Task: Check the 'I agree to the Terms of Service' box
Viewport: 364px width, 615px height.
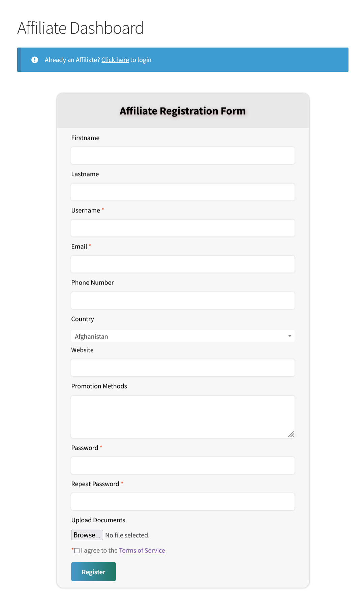Action: [77, 550]
